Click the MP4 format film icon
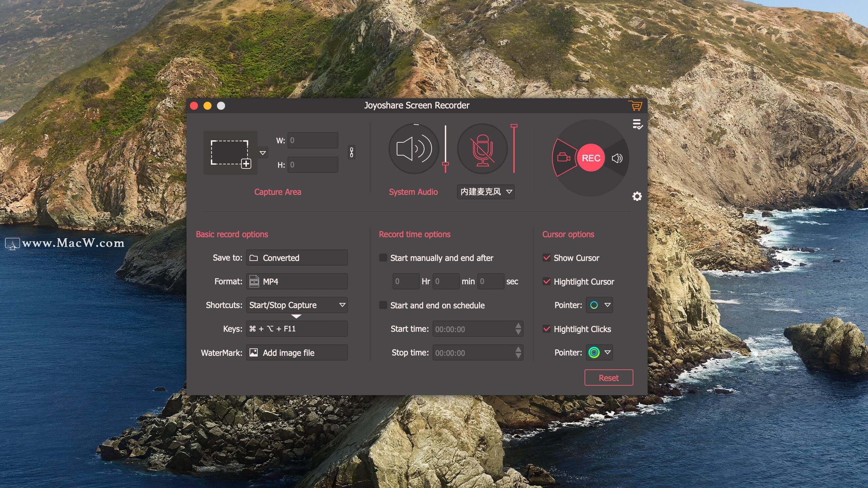The image size is (868, 488). (254, 281)
